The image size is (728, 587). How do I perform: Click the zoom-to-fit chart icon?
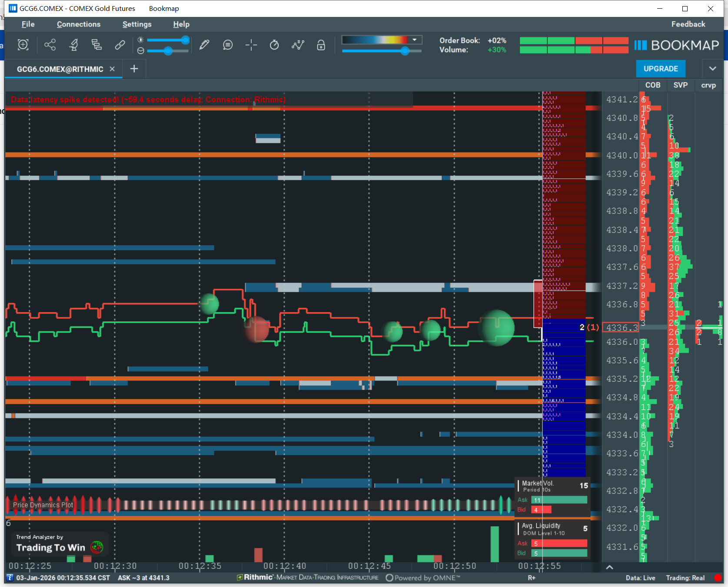23,45
